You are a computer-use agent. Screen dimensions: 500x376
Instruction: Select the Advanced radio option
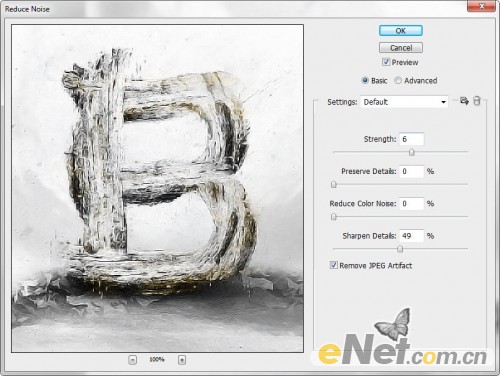click(x=398, y=81)
